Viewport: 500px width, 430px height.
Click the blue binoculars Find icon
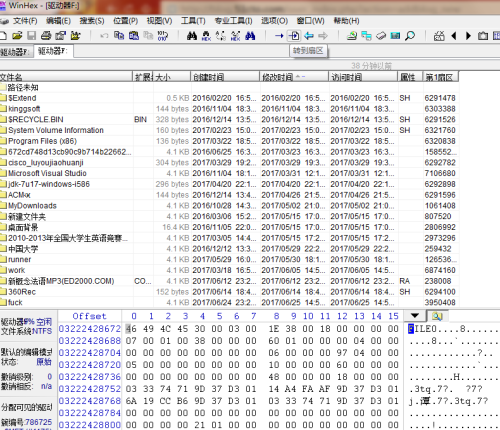coord(250,36)
